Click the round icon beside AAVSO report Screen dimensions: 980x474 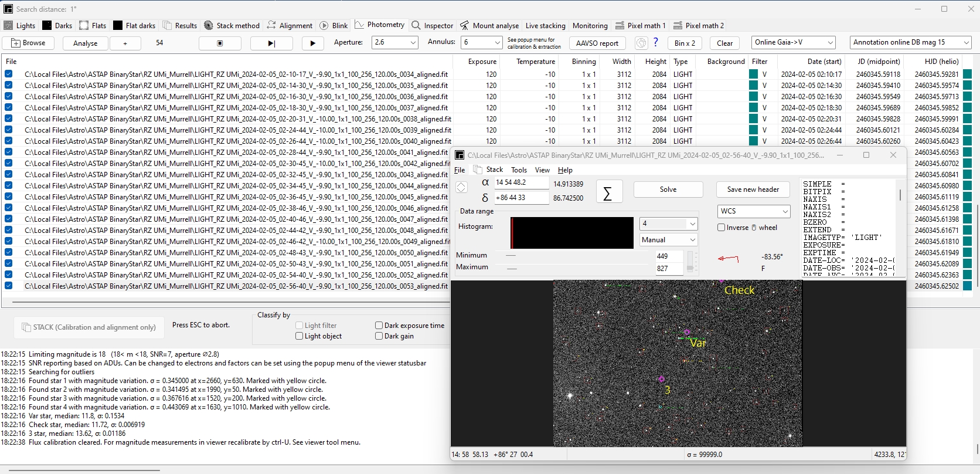tap(641, 43)
